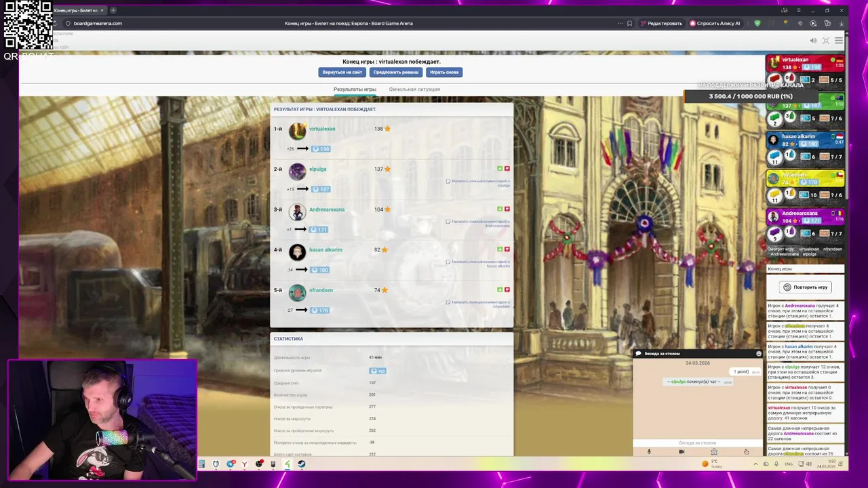The height and width of the screenshot is (488, 868).
Task: Open Andreearoxana profile link in results
Action: [327, 209]
